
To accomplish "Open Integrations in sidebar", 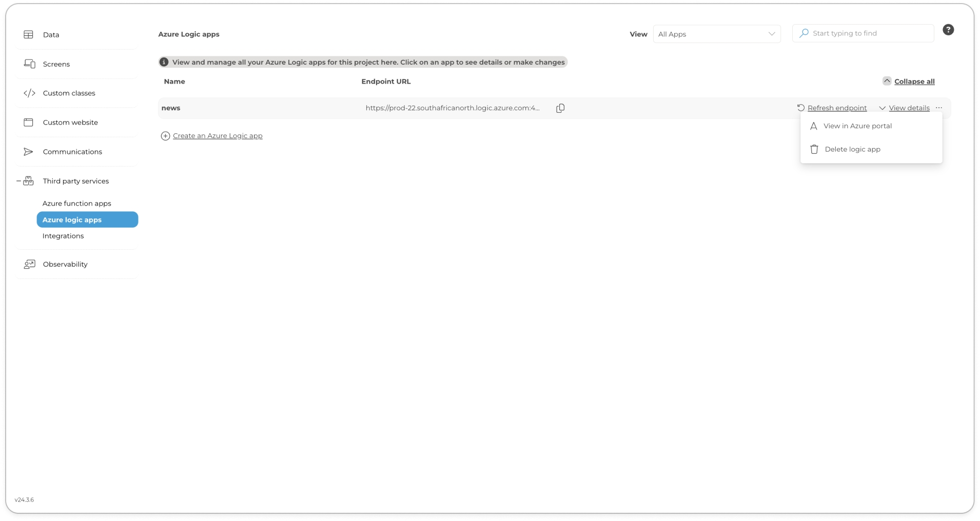I will click(63, 236).
